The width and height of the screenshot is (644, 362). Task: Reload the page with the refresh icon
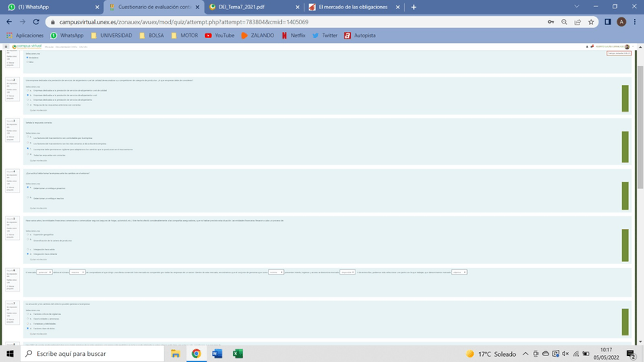pos(35,22)
